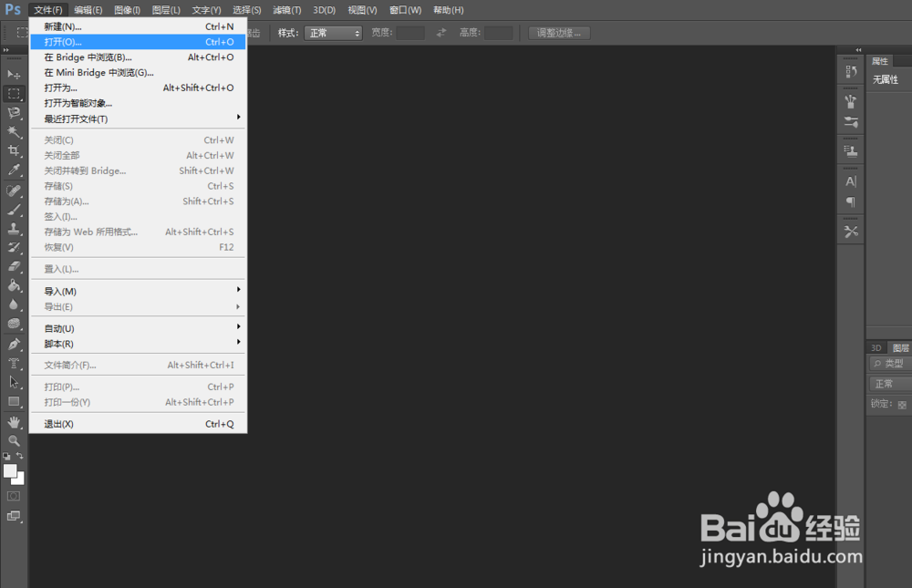The height and width of the screenshot is (588, 912).
Task: Collapse the right panel dock arrows
Action: pos(858,50)
